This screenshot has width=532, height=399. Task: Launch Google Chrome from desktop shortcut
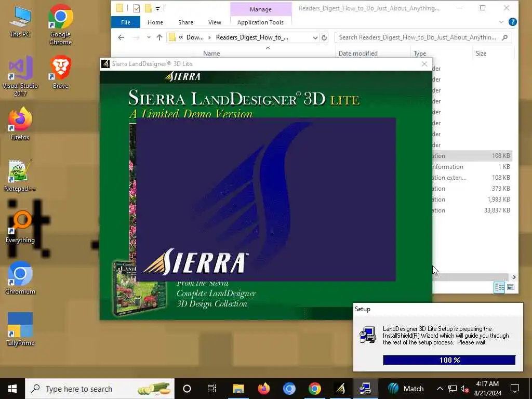pyautogui.click(x=60, y=24)
